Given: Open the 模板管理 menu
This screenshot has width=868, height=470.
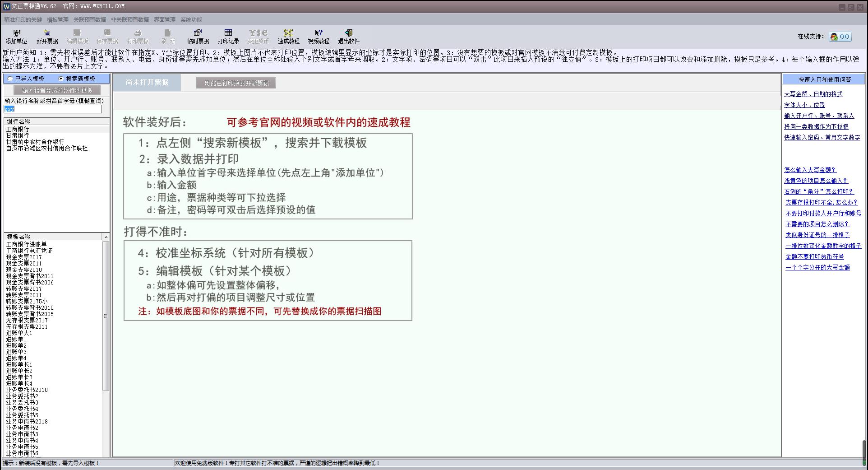Looking at the screenshot, I should [x=58, y=20].
